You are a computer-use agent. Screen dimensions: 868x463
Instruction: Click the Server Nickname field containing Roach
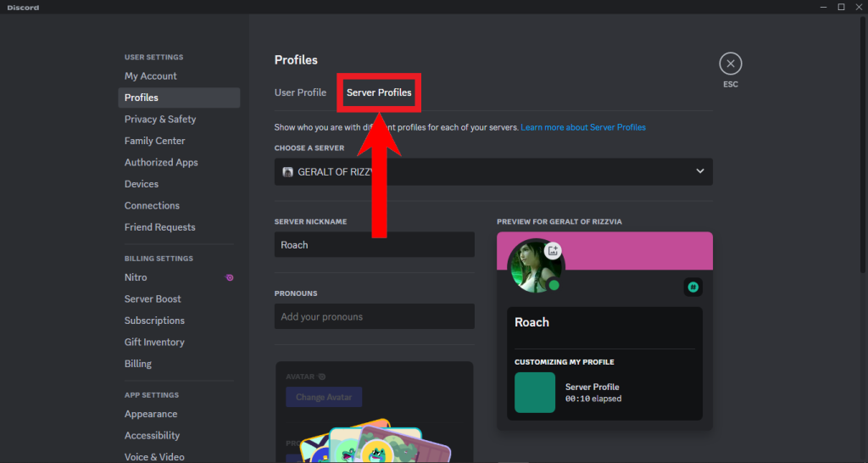pos(374,245)
